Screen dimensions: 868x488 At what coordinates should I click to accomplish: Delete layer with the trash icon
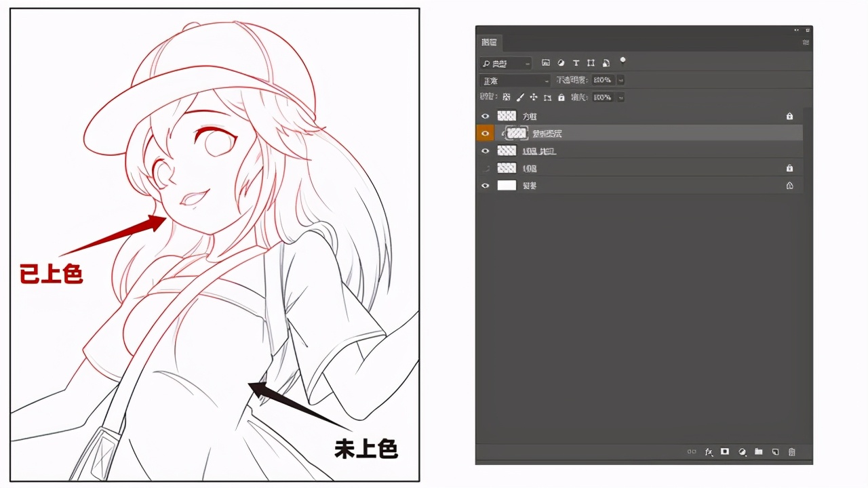coord(791,451)
